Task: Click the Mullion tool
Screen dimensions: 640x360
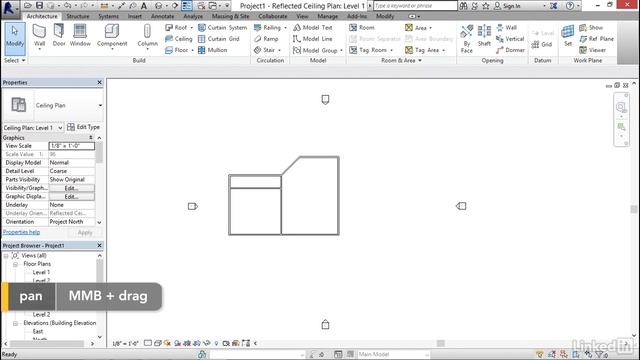Action: click(212, 50)
